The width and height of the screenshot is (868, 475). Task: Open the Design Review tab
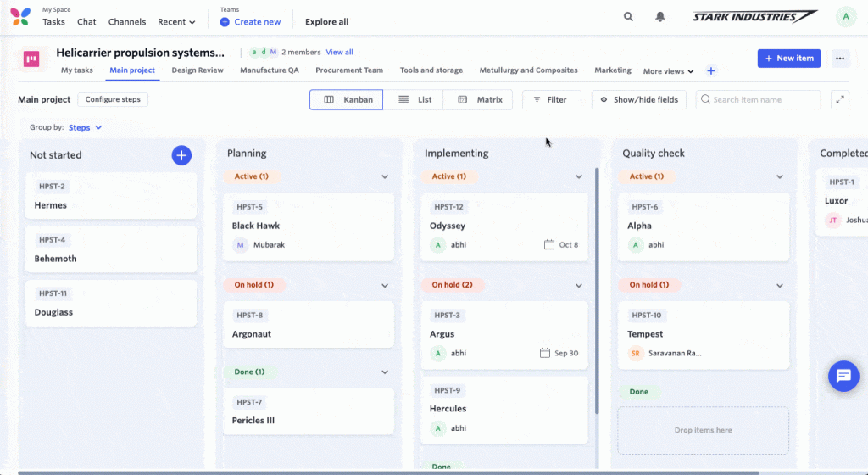tap(198, 70)
